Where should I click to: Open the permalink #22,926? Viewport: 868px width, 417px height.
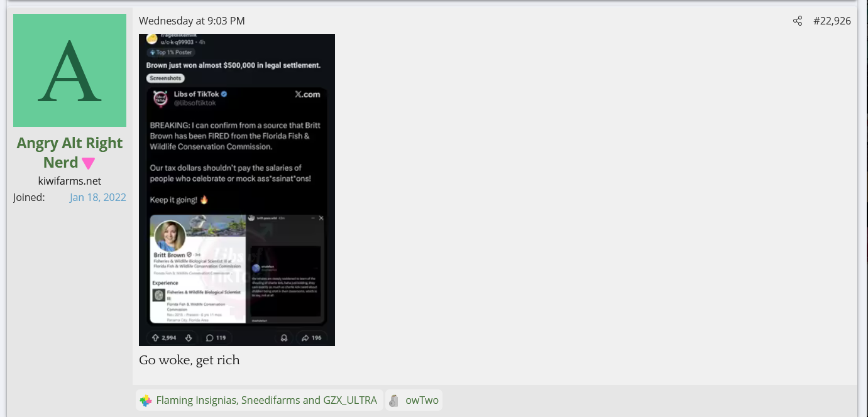tap(832, 21)
